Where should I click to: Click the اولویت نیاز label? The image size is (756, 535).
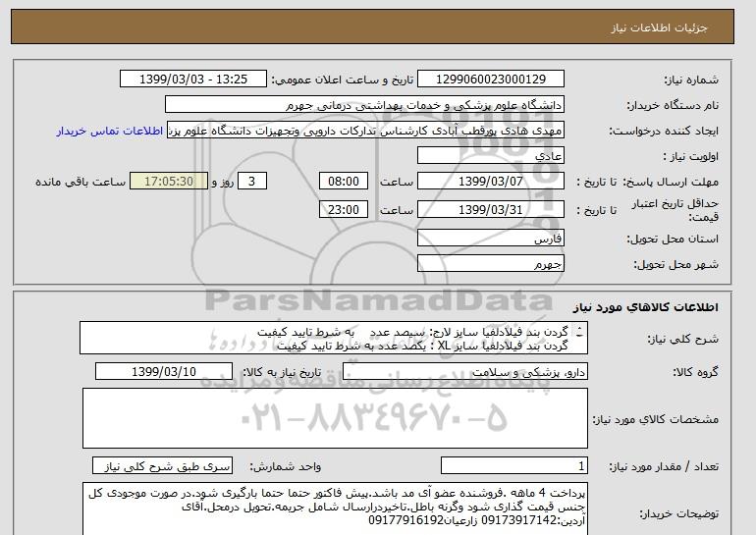tap(690, 156)
